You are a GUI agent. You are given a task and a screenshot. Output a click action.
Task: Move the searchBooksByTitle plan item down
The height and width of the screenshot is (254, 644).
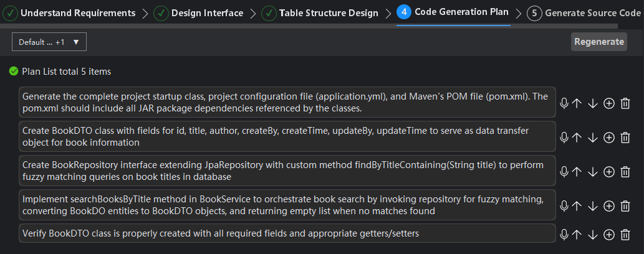pos(593,206)
